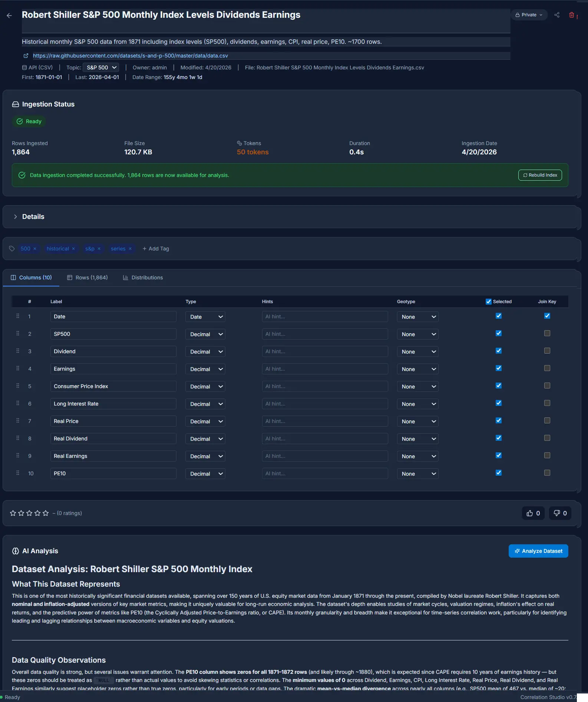Click the dataset description text field
This screenshot has height=702, width=588.
click(266, 42)
